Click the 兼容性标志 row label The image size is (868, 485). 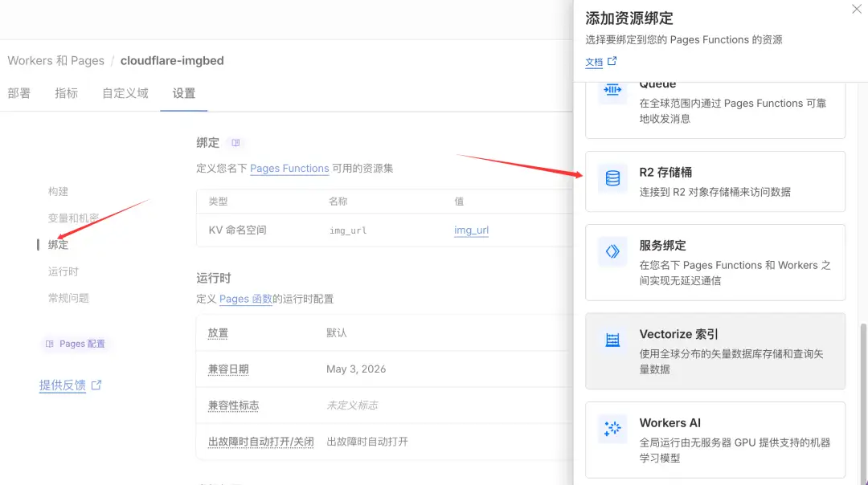(x=233, y=406)
